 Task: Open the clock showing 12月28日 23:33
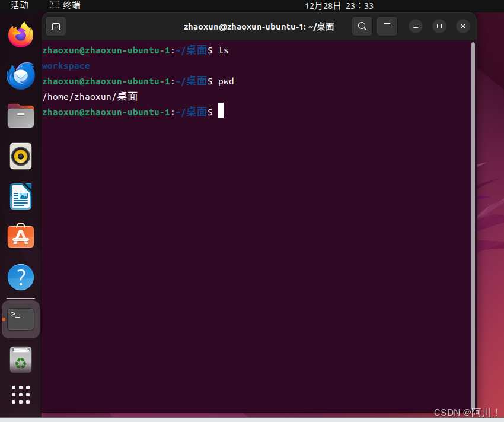tap(339, 6)
